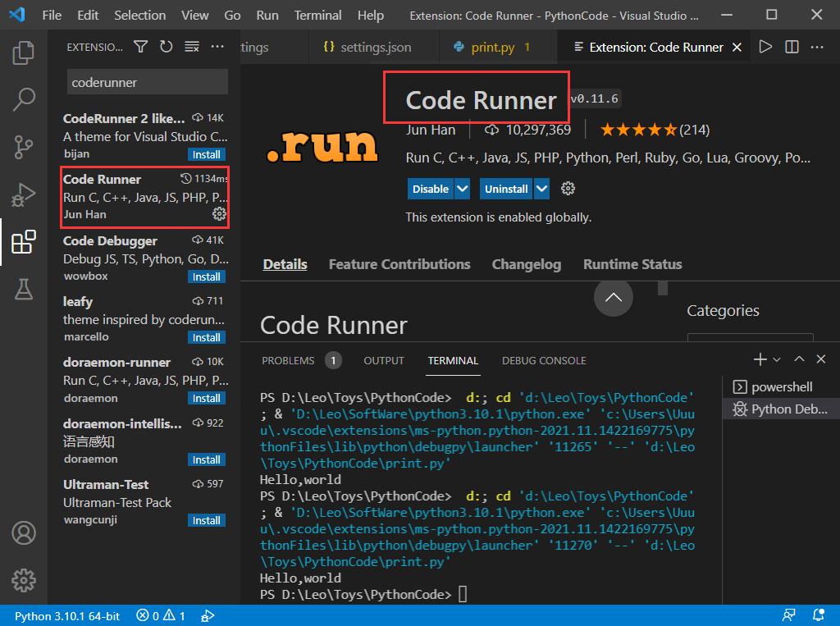Install the Code Debugger extension

pyautogui.click(x=206, y=276)
